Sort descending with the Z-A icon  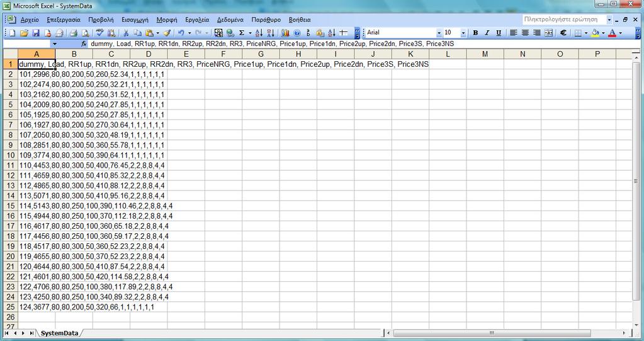click(270, 33)
